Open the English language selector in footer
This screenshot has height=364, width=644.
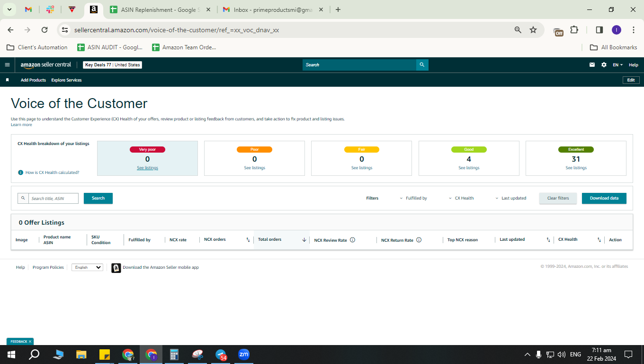tap(87, 267)
